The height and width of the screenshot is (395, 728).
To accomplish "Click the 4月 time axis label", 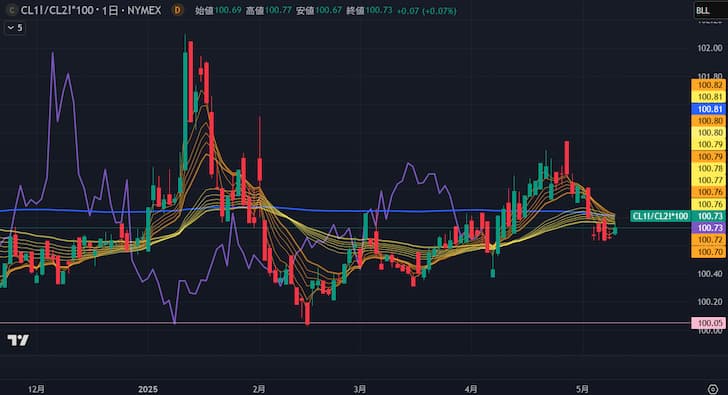I will click(x=471, y=389).
